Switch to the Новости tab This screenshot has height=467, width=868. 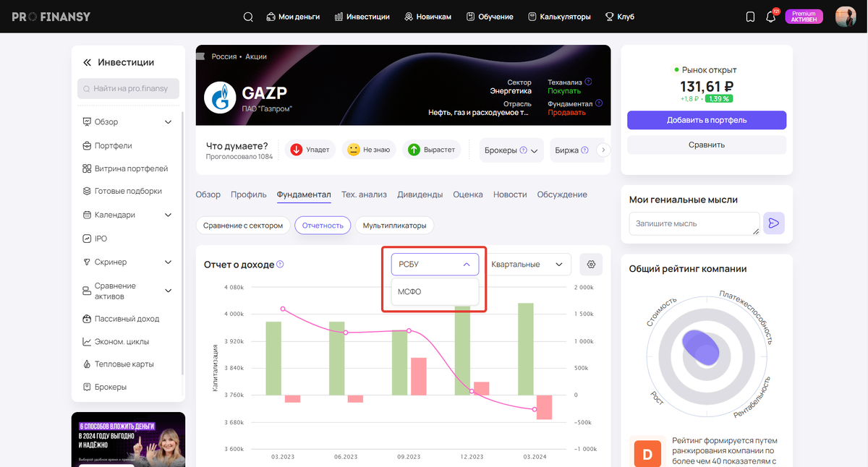pyautogui.click(x=510, y=194)
